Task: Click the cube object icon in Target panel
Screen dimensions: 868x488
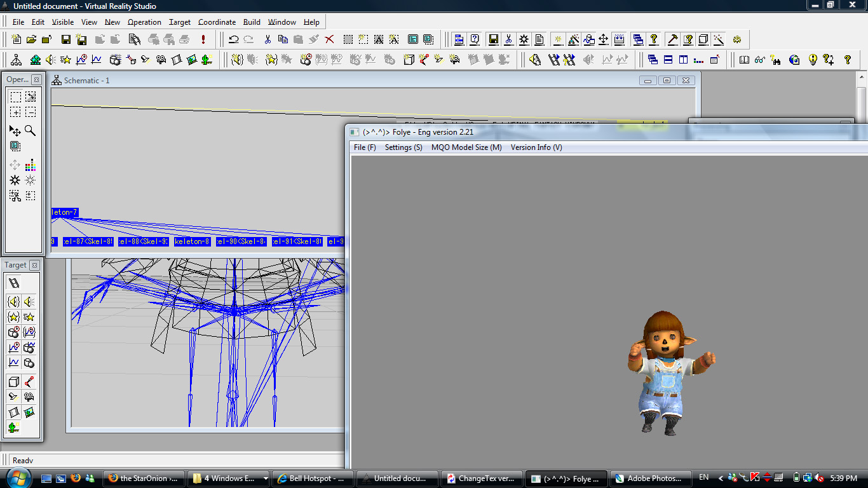Action: [14, 381]
